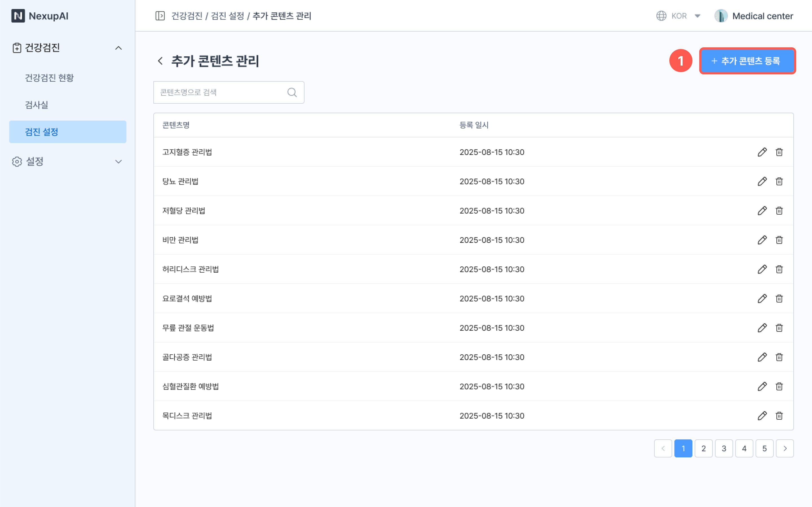
Task: Click next page arrow in pagination
Action: [784, 448]
